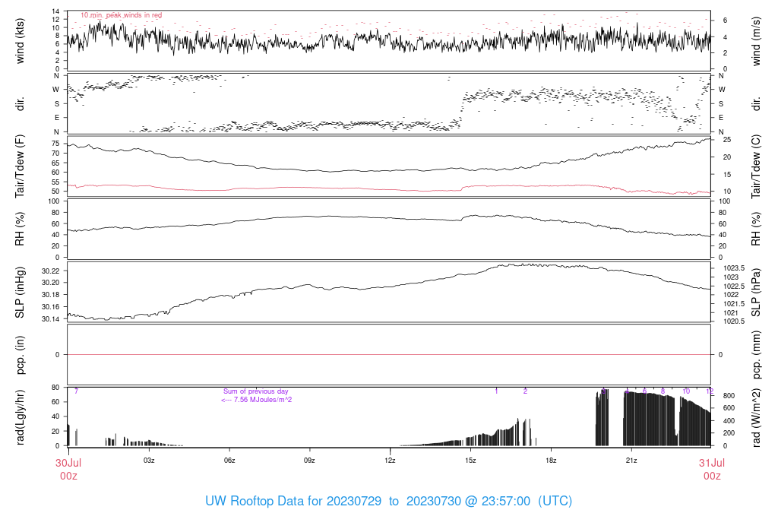
Task: Select the '1022.5' hPa tick value
Action: pos(734,287)
